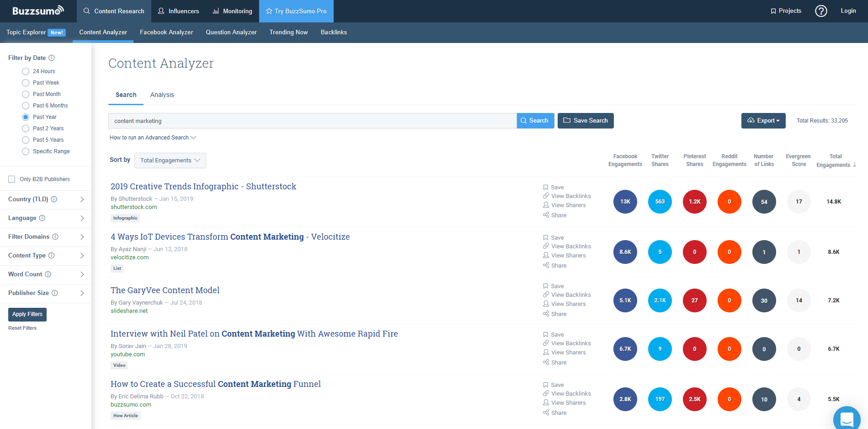Image resolution: width=868 pixels, height=429 pixels.
Task: View sharers of Shutterstock infographic
Action: (564, 205)
